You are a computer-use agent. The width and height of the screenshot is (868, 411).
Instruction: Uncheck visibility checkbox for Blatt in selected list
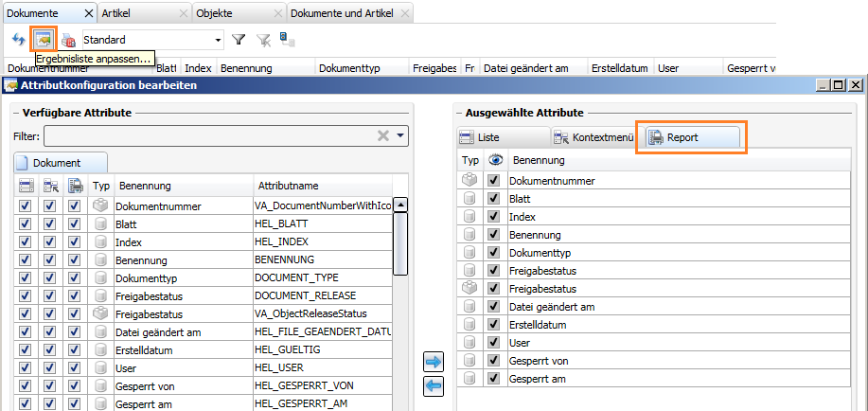pyautogui.click(x=492, y=199)
